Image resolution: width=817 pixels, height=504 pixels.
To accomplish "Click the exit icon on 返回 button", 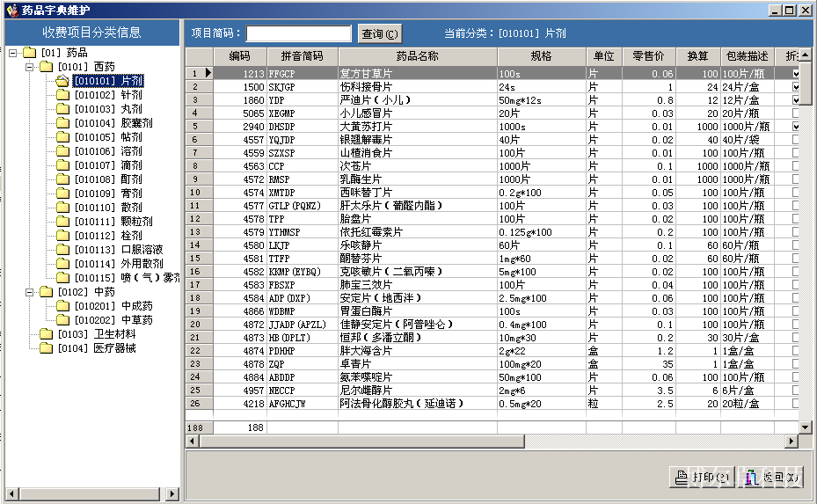I will tap(751, 478).
